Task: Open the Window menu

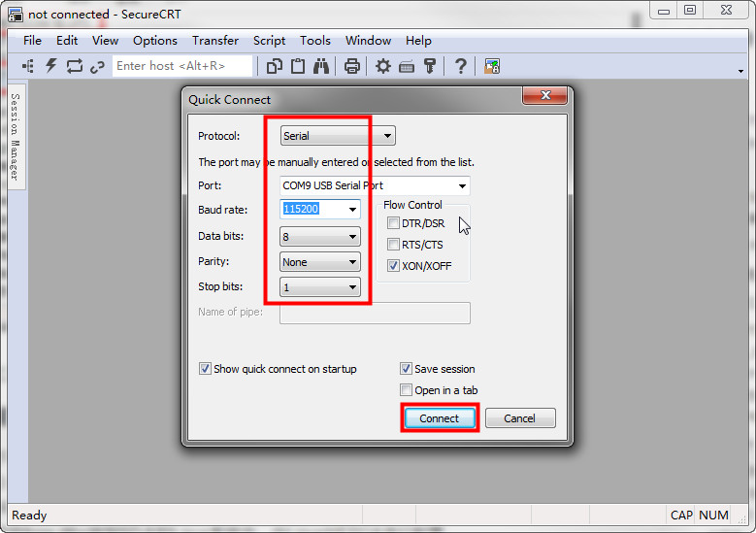Action: (x=368, y=41)
